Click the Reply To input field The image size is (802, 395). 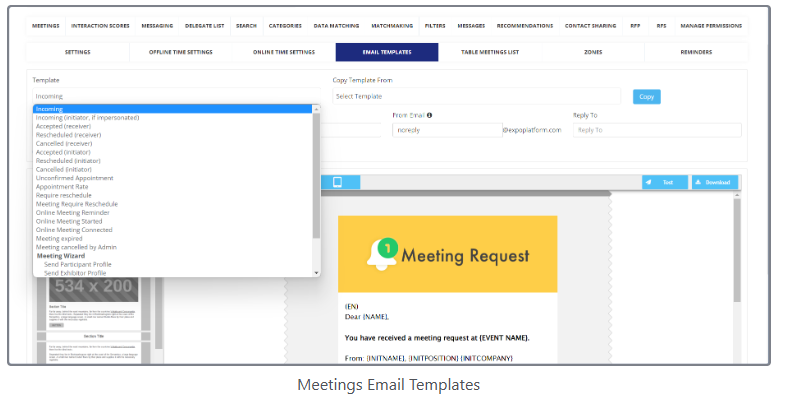[x=657, y=130]
